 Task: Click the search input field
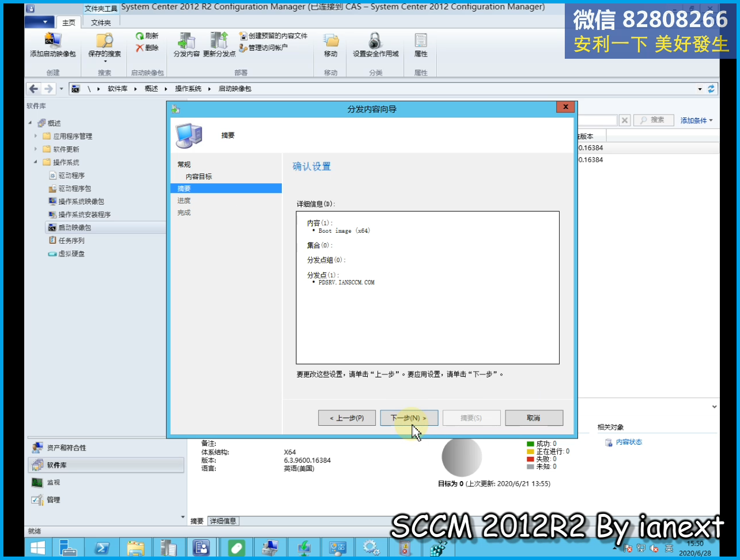[597, 120]
